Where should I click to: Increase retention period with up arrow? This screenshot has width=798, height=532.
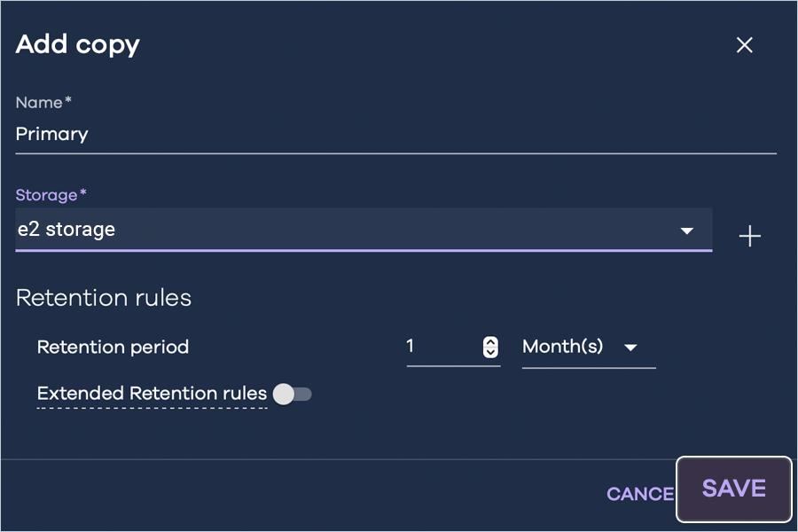point(490,342)
